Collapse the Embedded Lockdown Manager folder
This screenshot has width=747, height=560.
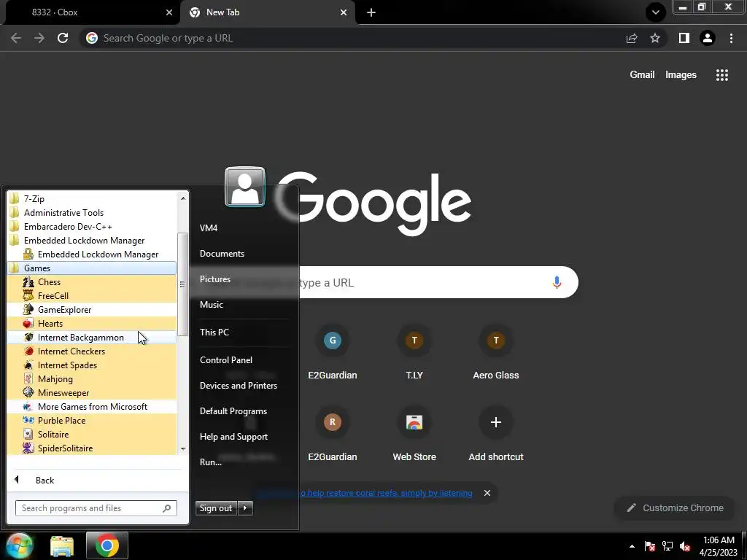pyautogui.click(x=92, y=241)
